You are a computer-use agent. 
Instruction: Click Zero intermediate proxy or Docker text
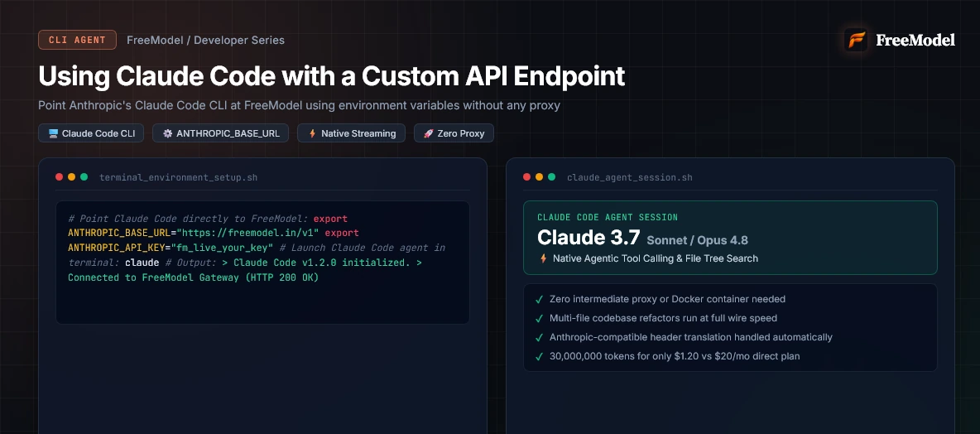pos(667,300)
